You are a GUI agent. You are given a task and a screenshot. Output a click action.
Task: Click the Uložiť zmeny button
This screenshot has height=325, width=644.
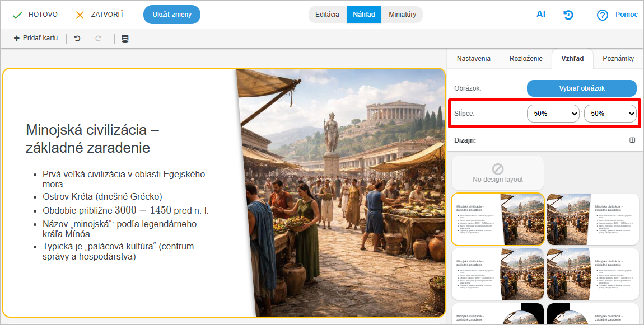pos(172,15)
